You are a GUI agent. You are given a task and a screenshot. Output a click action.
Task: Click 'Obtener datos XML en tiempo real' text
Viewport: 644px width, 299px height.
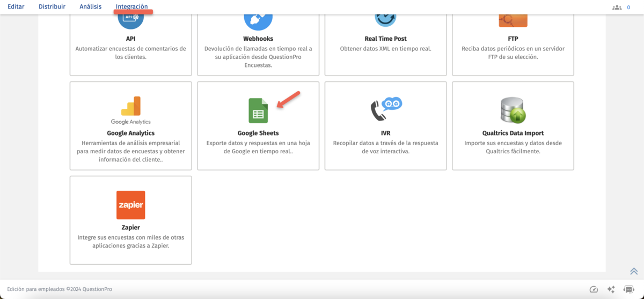(385, 49)
